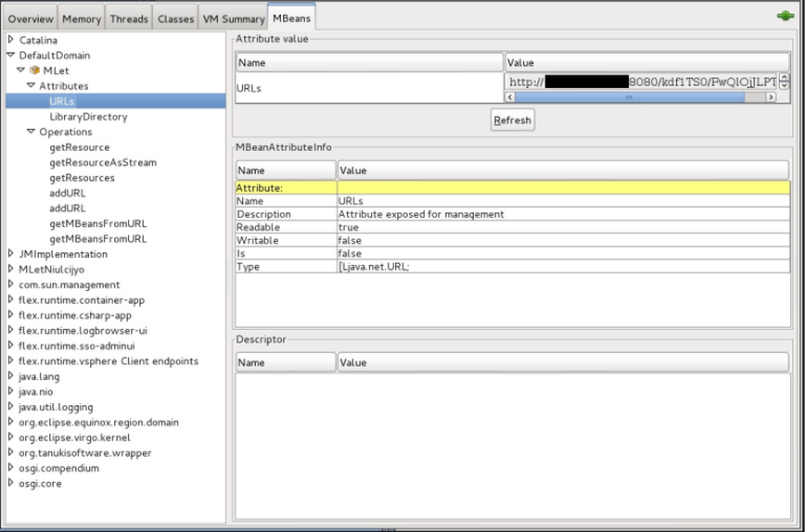805x532 pixels.
Task: Expand the flex.runtime.container-app node
Action: tap(11, 299)
